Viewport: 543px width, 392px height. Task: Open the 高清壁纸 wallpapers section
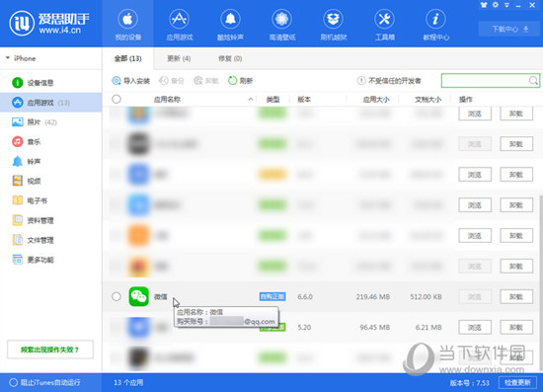[282, 25]
